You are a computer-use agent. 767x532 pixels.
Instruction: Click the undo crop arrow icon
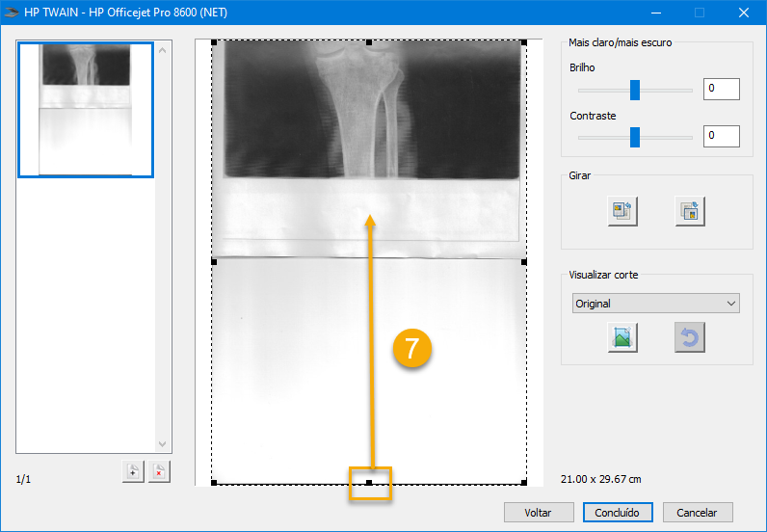(689, 337)
